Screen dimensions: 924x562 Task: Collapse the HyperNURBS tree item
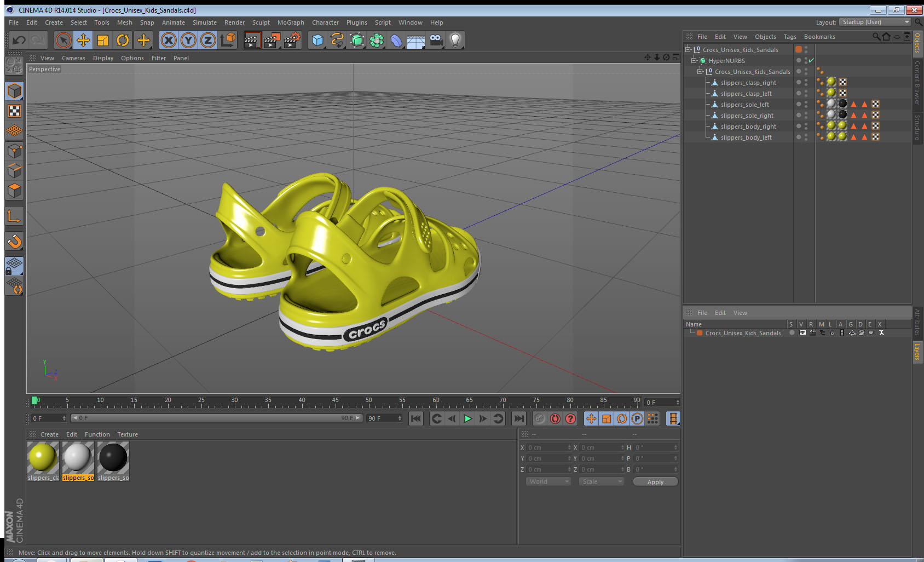(x=694, y=60)
